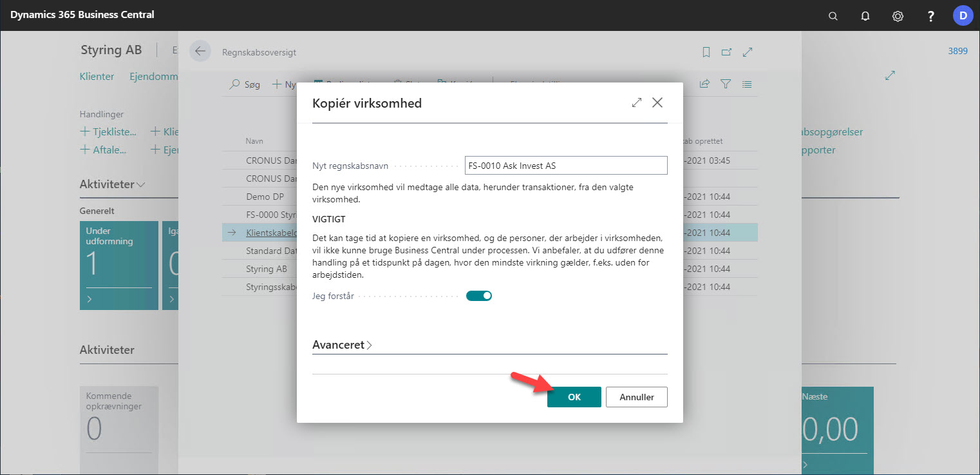Expand the Regnskabsoversigt page view
Image resolution: width=980 pixels, height=475 pixels.
(x=748, y=52)
